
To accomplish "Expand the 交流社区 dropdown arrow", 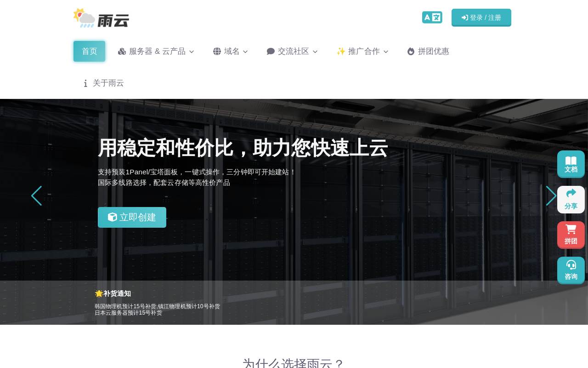I will tap(315, 52).
